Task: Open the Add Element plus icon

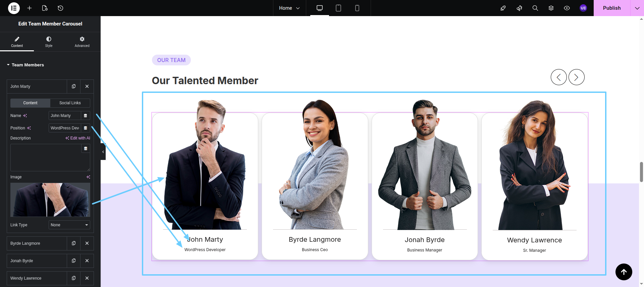Action: 30,8
